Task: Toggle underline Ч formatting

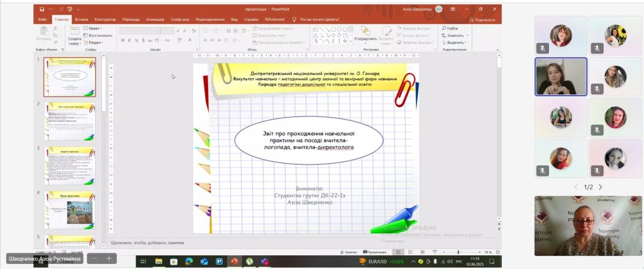Action: coord(136,40)
